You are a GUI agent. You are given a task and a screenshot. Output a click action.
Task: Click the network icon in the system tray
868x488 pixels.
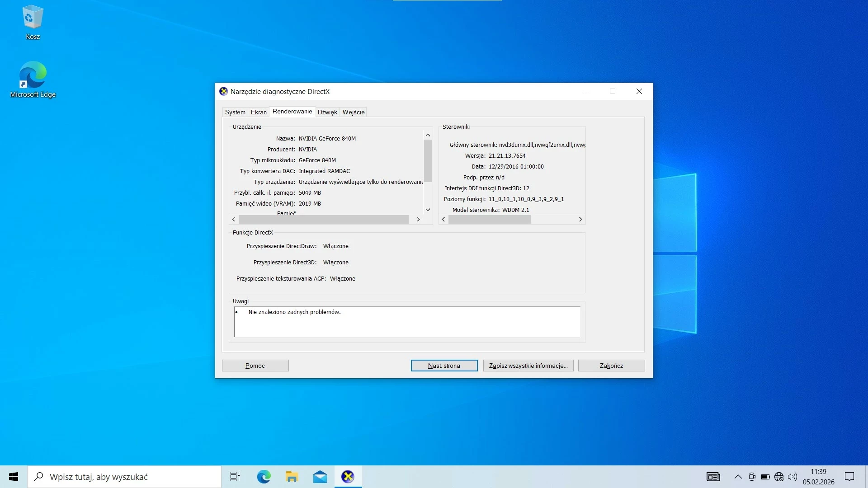tap(779, 477)
